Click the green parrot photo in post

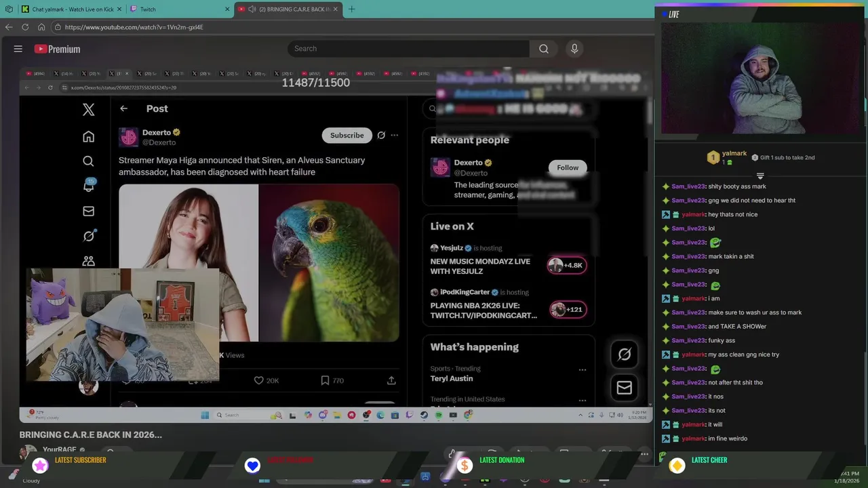[329, 263]
